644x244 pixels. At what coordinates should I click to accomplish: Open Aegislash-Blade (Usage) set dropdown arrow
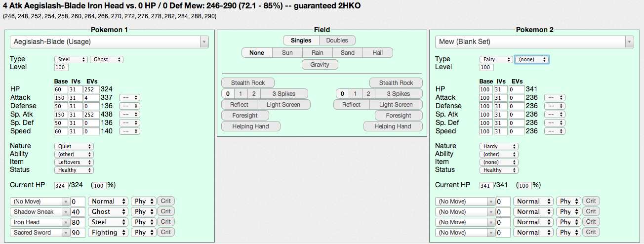(x=204, y=42)
